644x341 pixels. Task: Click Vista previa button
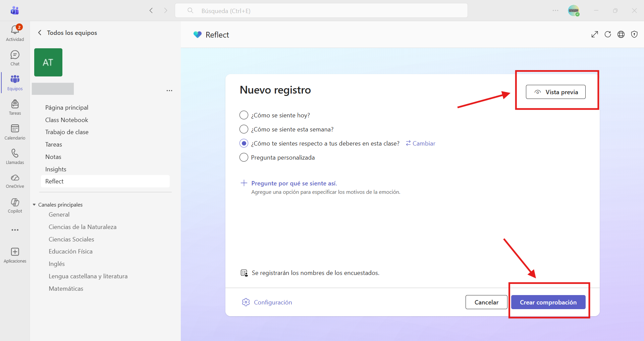click(x=555, y=92)
